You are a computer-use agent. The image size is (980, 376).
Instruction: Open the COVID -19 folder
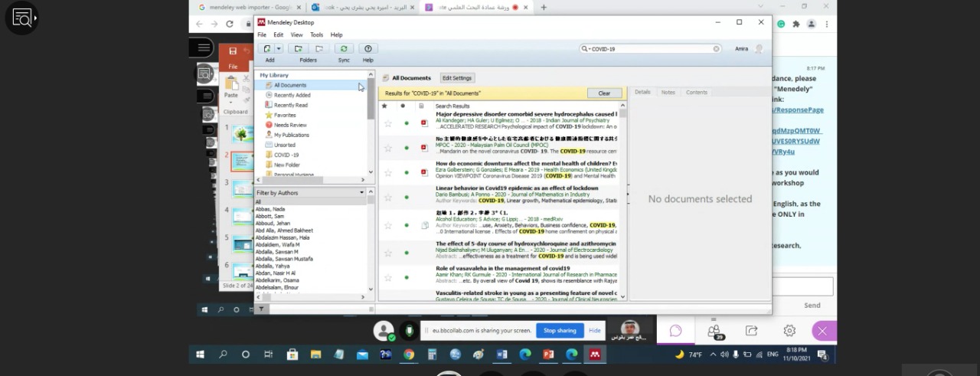tap(286, 155)
